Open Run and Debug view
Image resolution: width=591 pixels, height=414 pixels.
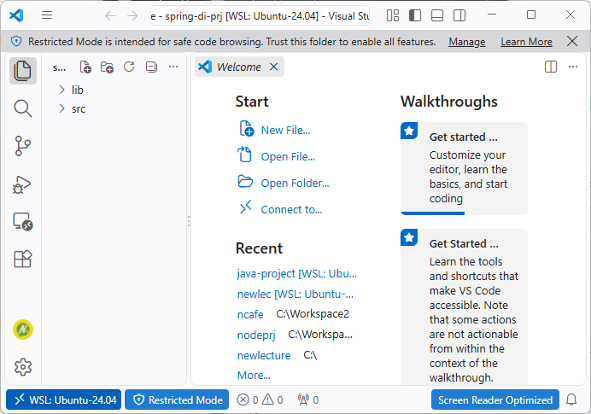tap(22, 185)
